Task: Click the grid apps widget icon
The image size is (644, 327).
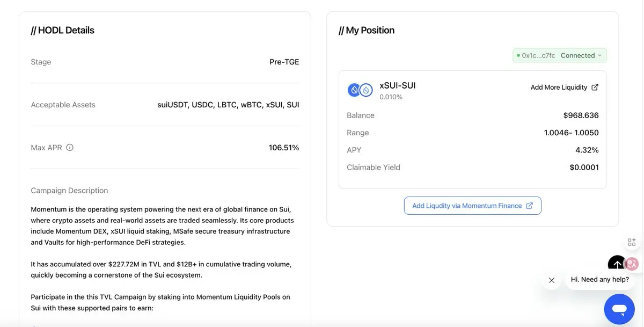Action: pyautogui.click(x=632, y=242)
